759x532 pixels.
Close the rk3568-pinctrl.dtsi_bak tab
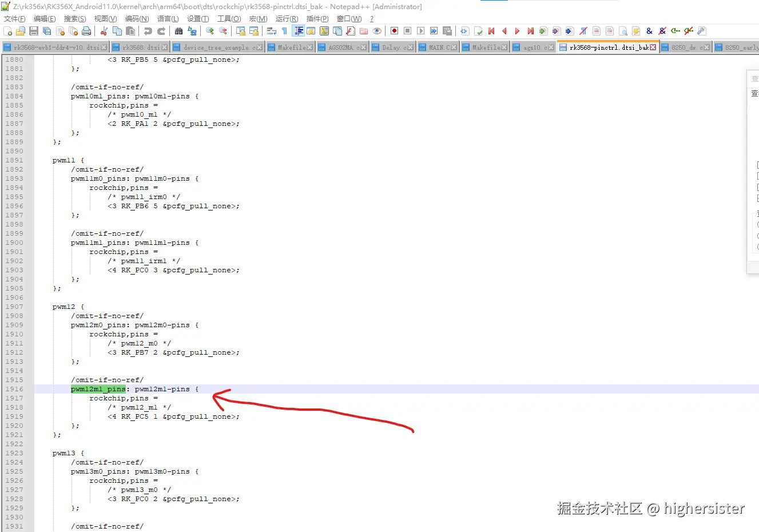point(653,47)
